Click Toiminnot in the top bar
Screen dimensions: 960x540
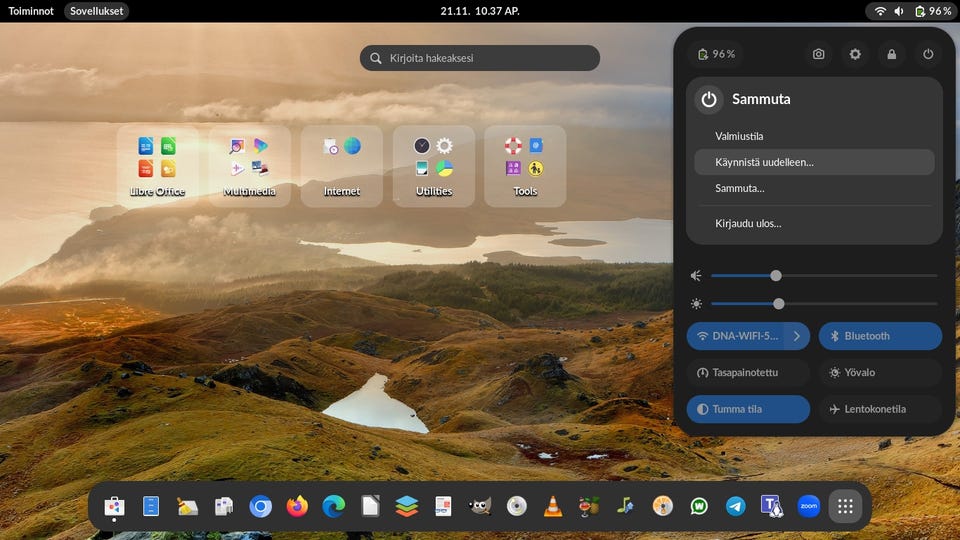(31, 11)
